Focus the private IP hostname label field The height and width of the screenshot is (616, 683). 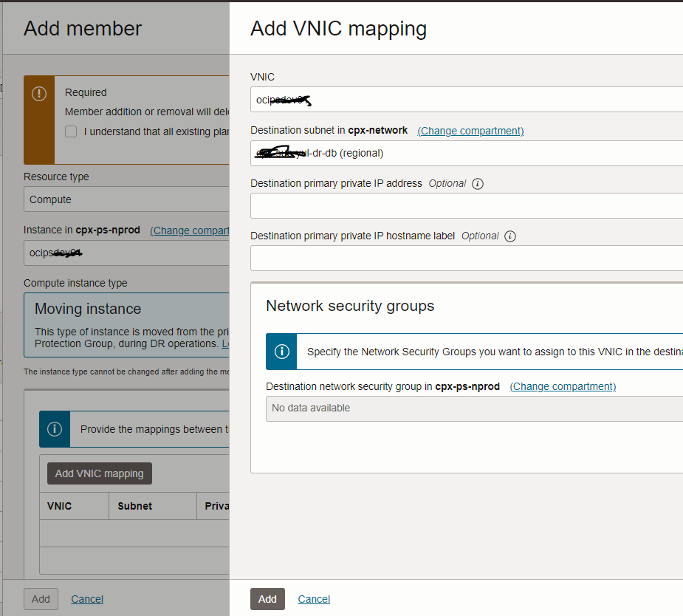pyautogui.click(x=465, y=258)
